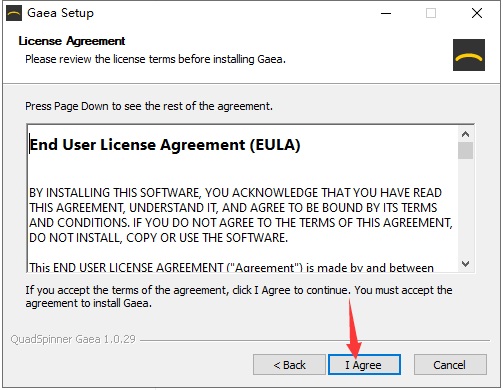Minimize the Gaea Setup window

coord(386,14)
